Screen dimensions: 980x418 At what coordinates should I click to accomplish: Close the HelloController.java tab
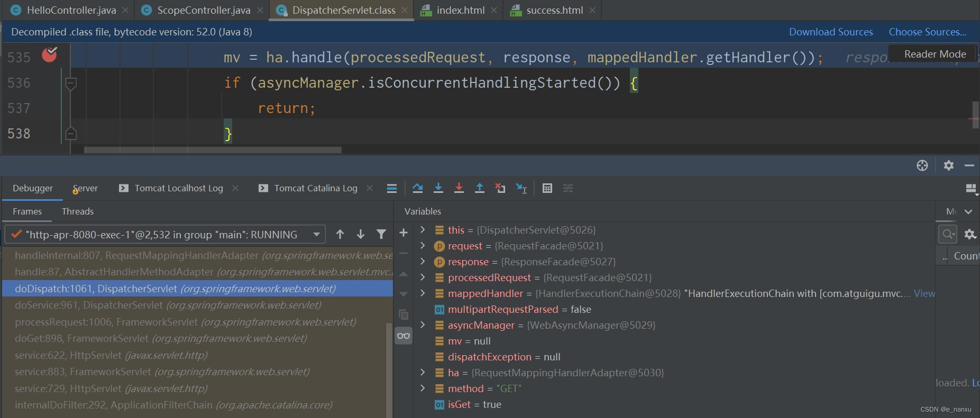(125, 10)
